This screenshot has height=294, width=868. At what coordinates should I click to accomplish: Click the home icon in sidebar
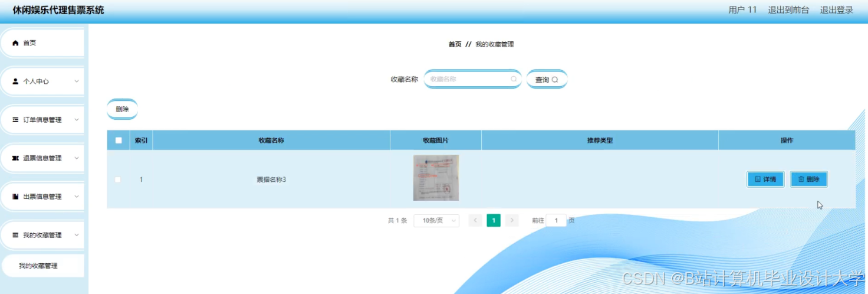(x=16, y=43)
